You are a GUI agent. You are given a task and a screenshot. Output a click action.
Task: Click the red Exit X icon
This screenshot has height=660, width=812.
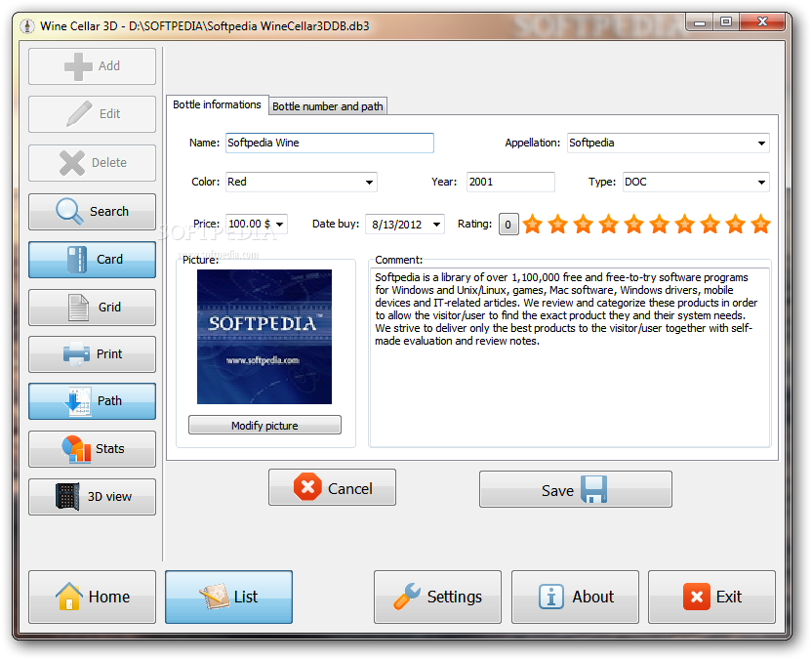pyautogui.click(x=697, y=597)
